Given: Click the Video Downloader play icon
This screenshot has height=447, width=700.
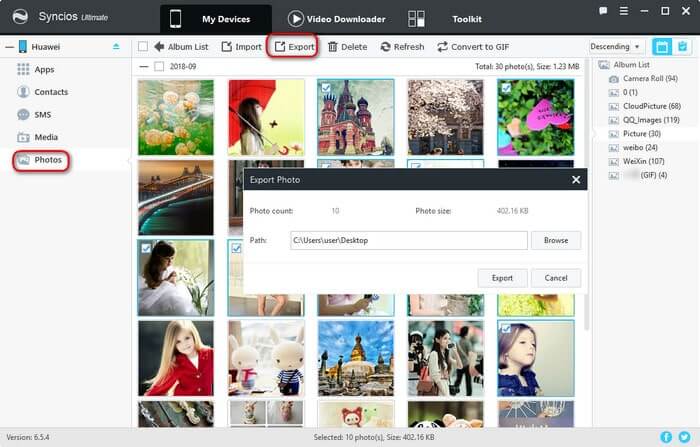Looking at the screenshot, I should click(295, 19).
